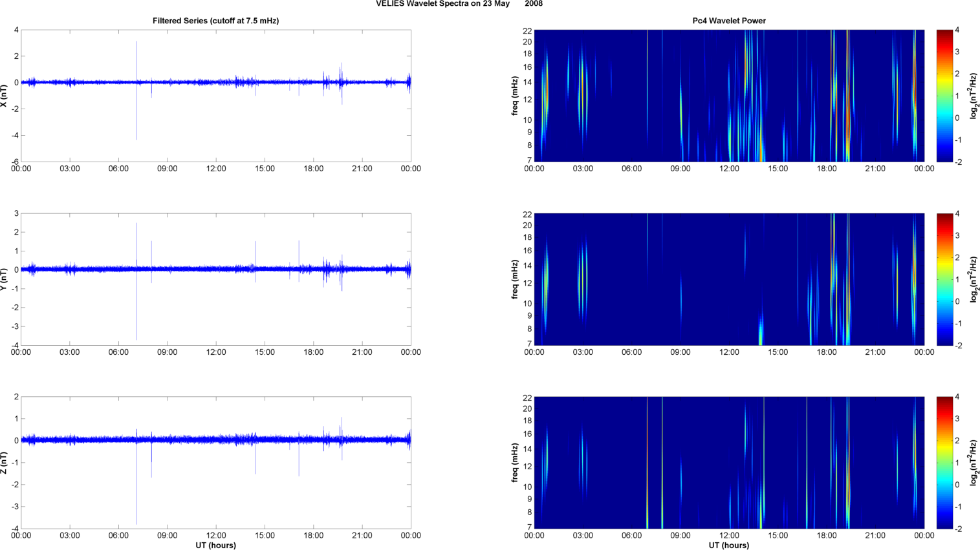Click freq (mHz) label of bottom spectrogram
Screen dimensions: 980x550
[x=515, y=463]
